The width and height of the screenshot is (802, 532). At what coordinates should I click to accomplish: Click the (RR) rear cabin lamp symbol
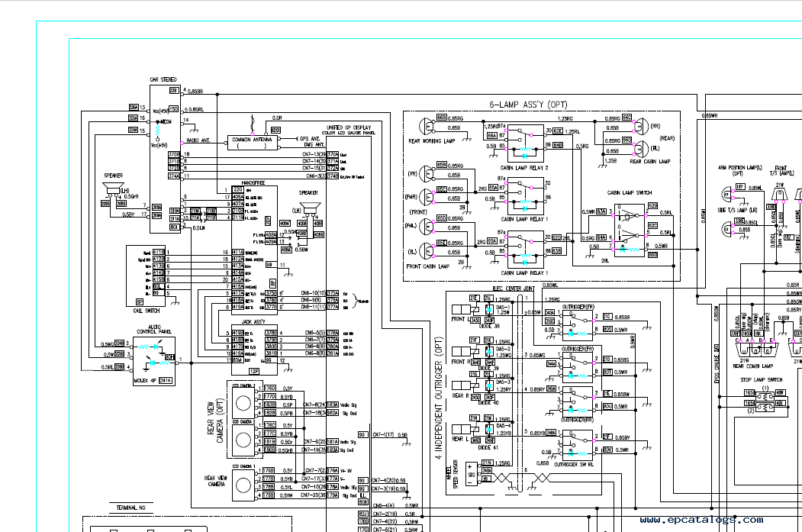[x=641, y=127]
